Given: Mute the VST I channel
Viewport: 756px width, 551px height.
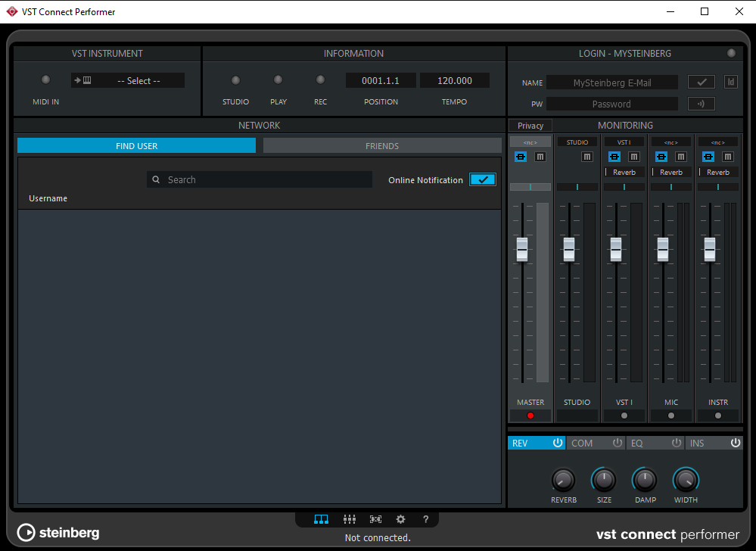Looking at the screenshot, I should (x=634, y=157).
